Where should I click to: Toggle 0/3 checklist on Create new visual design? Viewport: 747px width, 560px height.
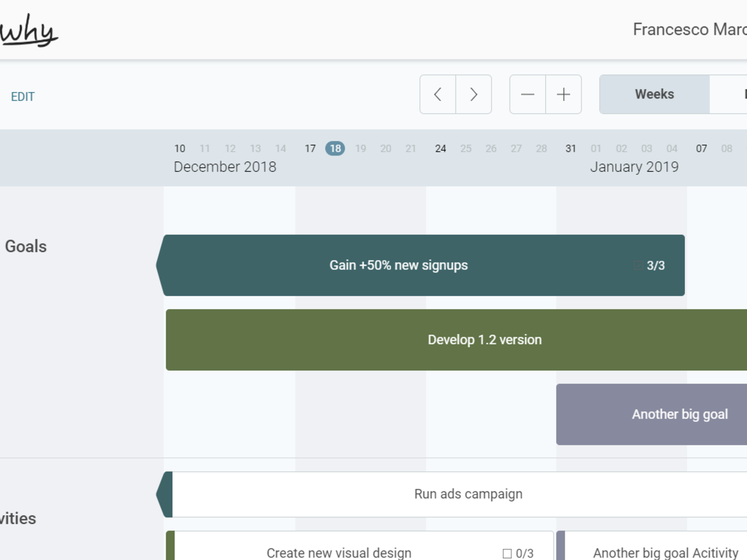pos(507,553)
